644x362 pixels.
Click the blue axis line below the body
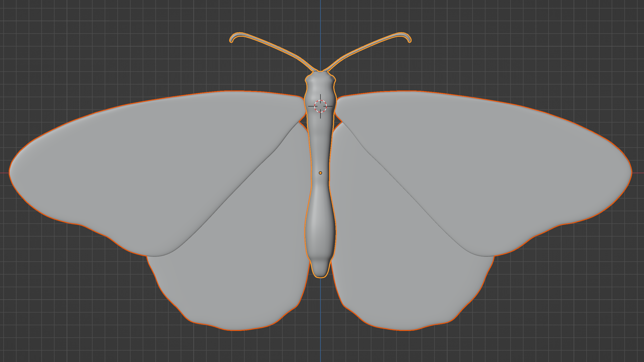[x=320, y=325]
